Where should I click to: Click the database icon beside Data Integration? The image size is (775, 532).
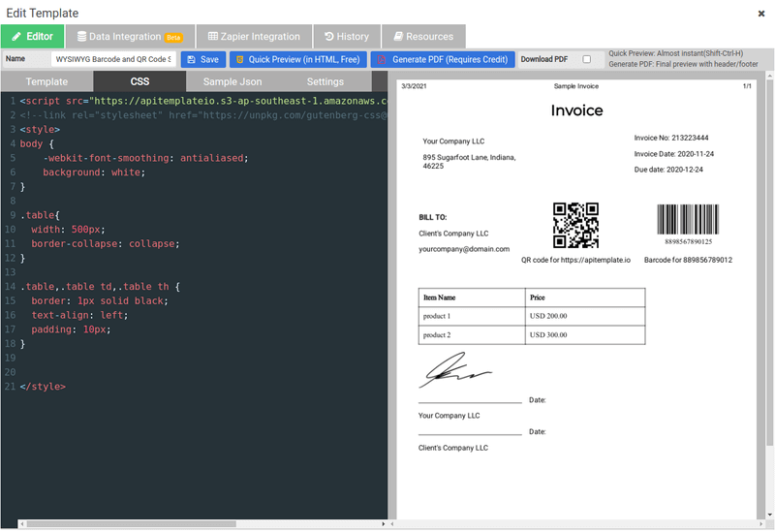pos(81,37)
